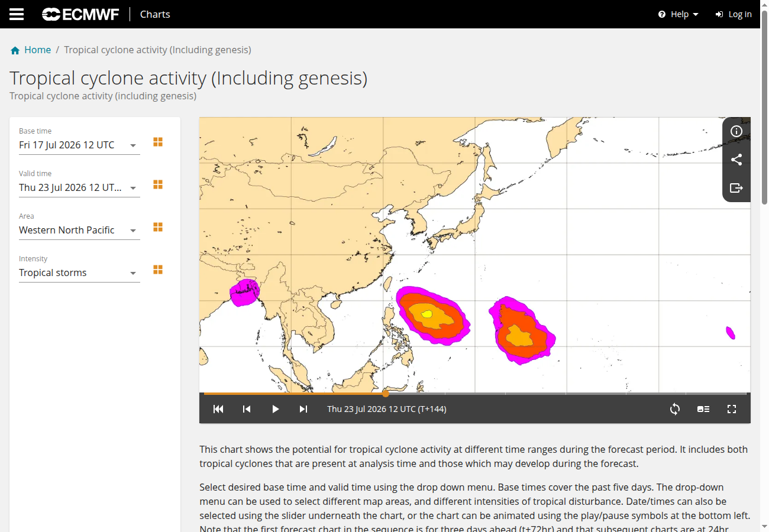
Task: Click the orange timeline slider handle
Action: (386, 393)
